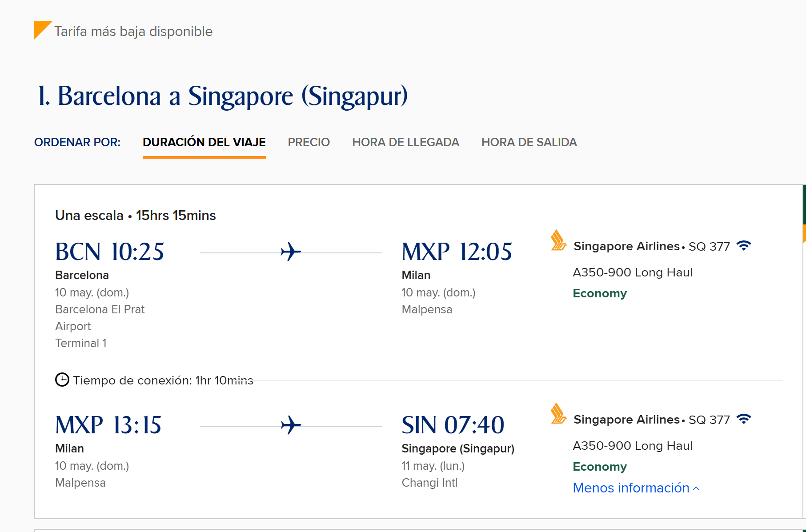Screen dimensions: 806x532
Task: Click the Barcelona a Singapore heading
Action: pos(223,96)
